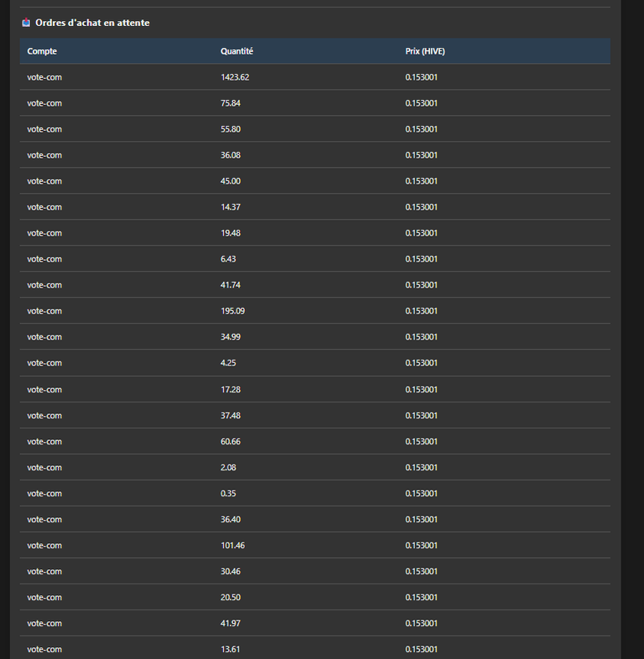This screenshot has width=644, height=659.
Task: Click the price in the 19.48 row
Action: pyautogui.click(x=421, y=233)
